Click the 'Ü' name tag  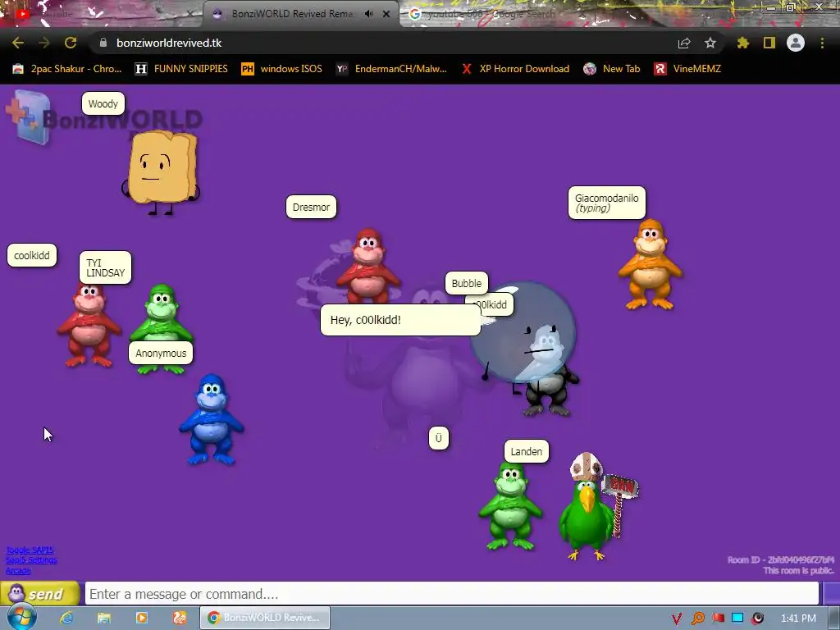click(x=439, y=438)
